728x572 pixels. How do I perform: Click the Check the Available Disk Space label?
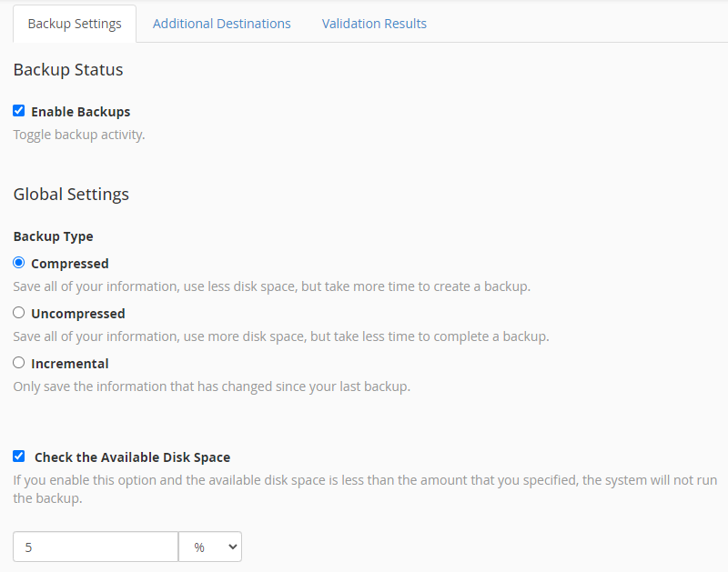pyautogui.click(x=132, y=457)
